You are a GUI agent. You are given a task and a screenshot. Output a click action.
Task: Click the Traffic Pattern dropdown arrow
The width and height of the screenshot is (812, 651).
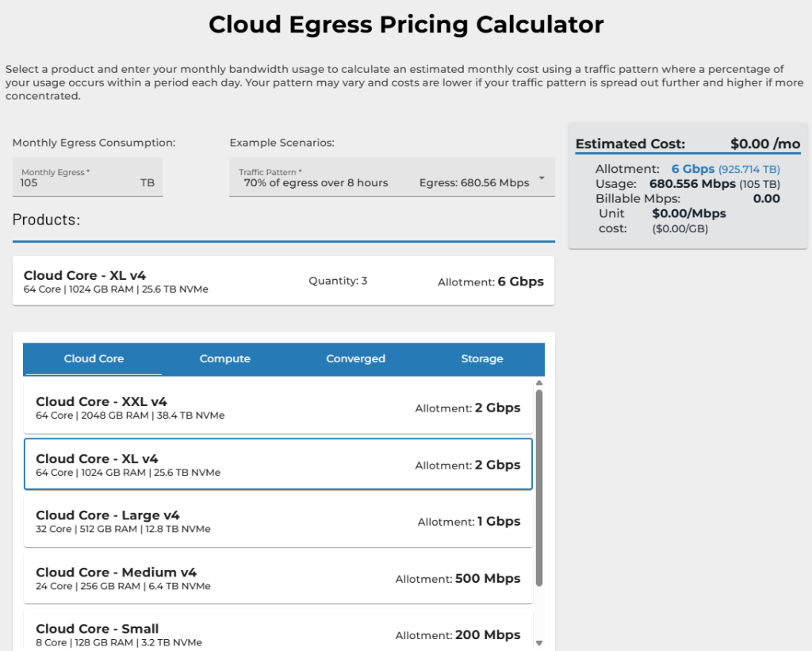542,178
